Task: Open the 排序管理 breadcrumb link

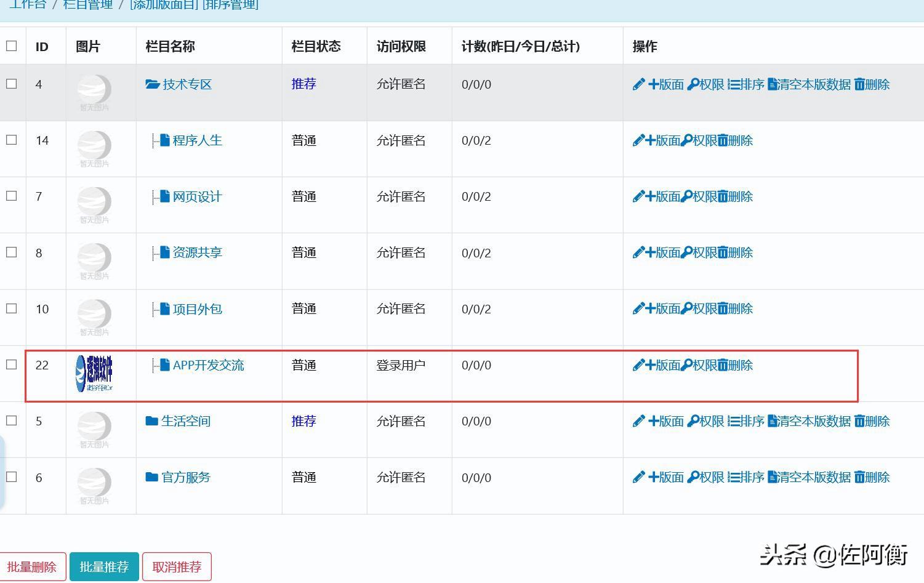Action: (230, 5)
